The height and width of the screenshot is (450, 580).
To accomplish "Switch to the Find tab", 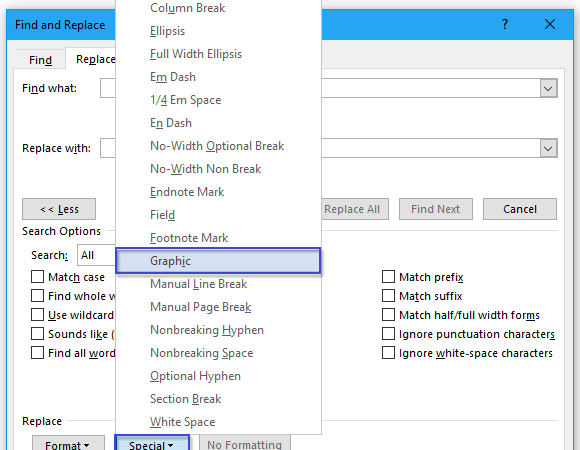I will (40, 60).
